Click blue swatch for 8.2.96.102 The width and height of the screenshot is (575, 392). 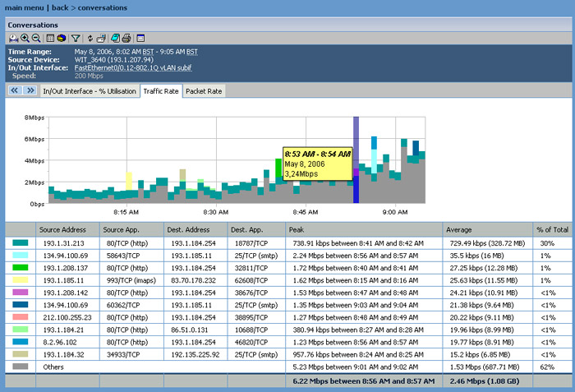[x=21, y=342]
